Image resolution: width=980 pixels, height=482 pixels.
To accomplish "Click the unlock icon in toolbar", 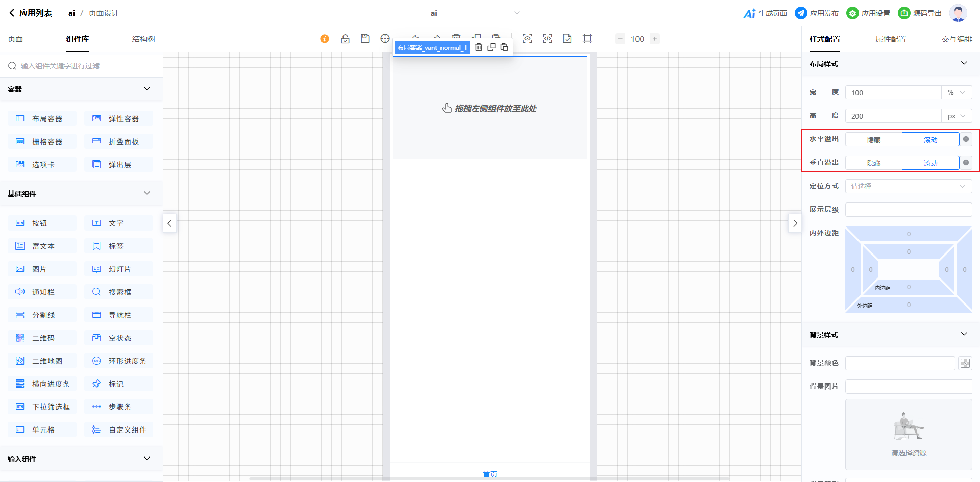I will (345, 39).
